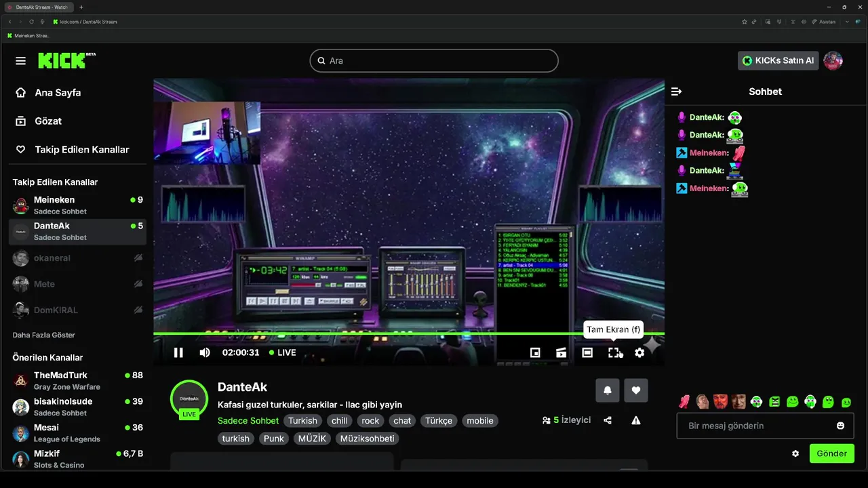The image size is (868, 488).
Task: Click the share icon next to the viewer count
Action: point(608,420)
